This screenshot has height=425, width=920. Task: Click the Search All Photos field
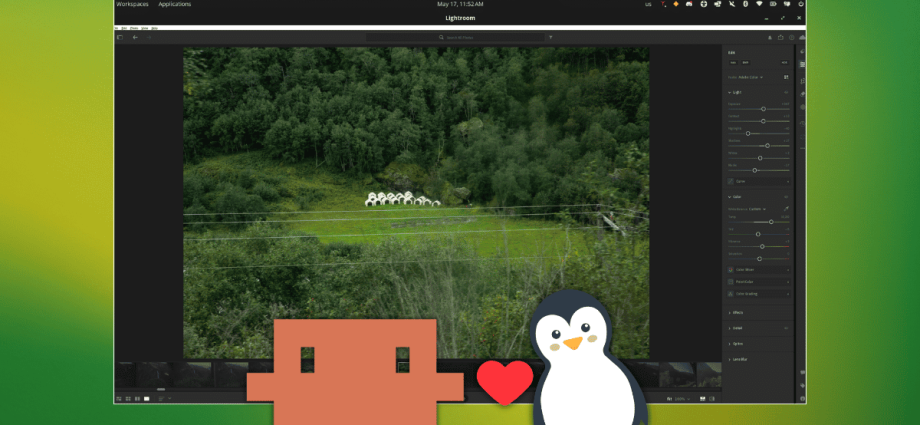point(455,38)
